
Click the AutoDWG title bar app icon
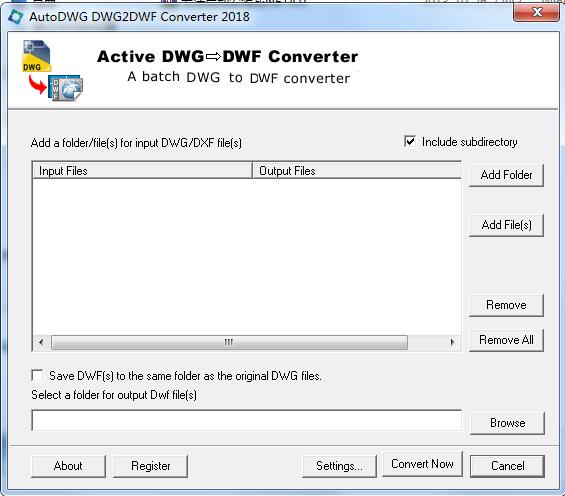pyautogui.click(x=15, y=17)
